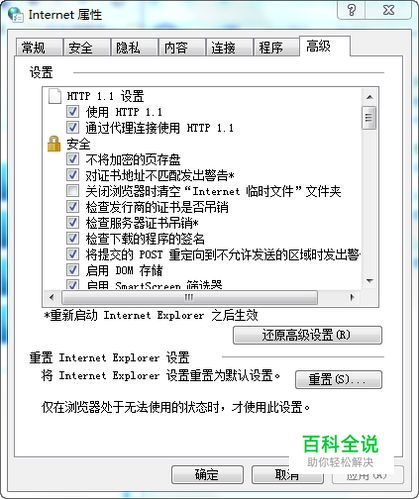Click the vertical scrollbar thumb
The height and width of the screenshot is (499, 419).
pos(369,118)
